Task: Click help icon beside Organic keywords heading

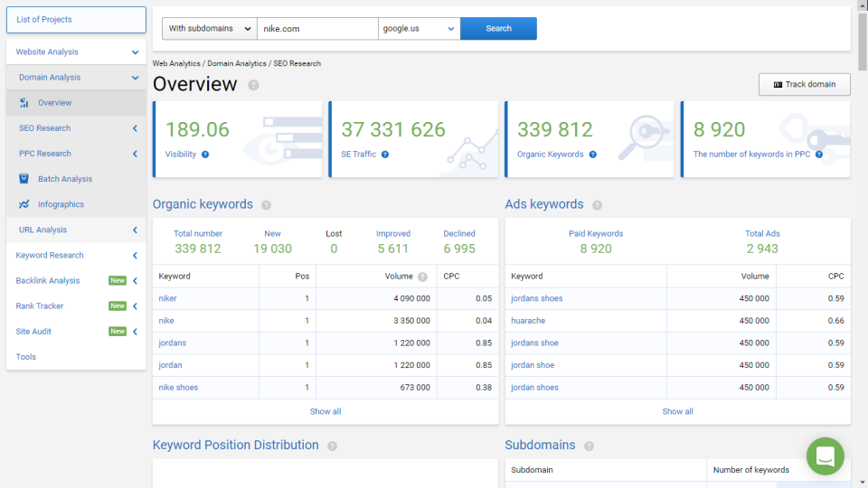Action: [266, 205]
